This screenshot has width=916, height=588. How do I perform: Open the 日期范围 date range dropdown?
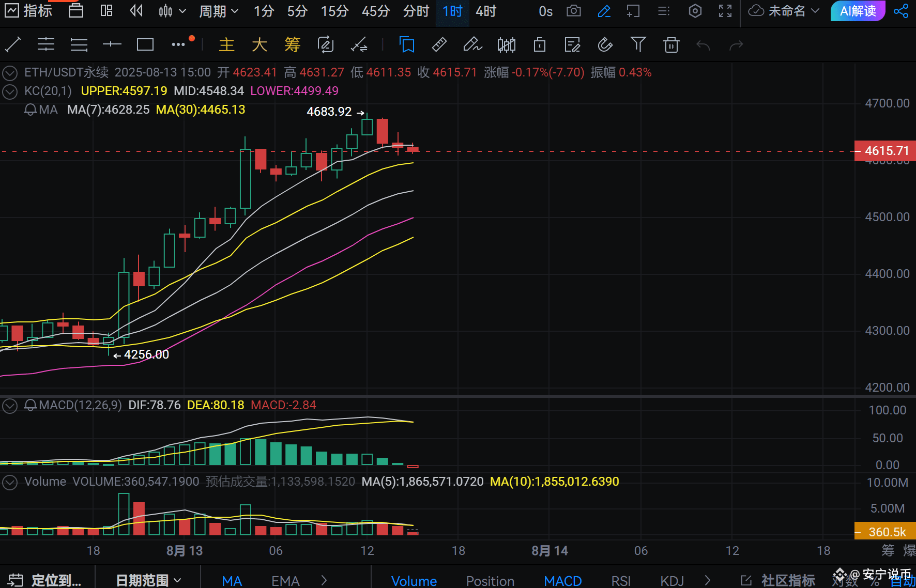click(148, 580)
